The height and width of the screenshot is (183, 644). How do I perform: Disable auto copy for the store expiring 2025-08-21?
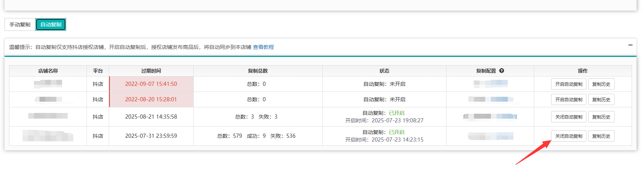(568, 117)
